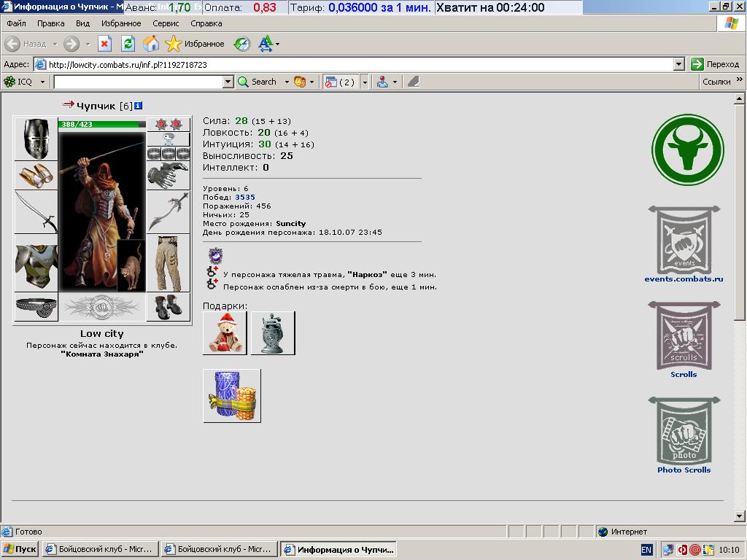Click the browser Stop button

(104, 44)
